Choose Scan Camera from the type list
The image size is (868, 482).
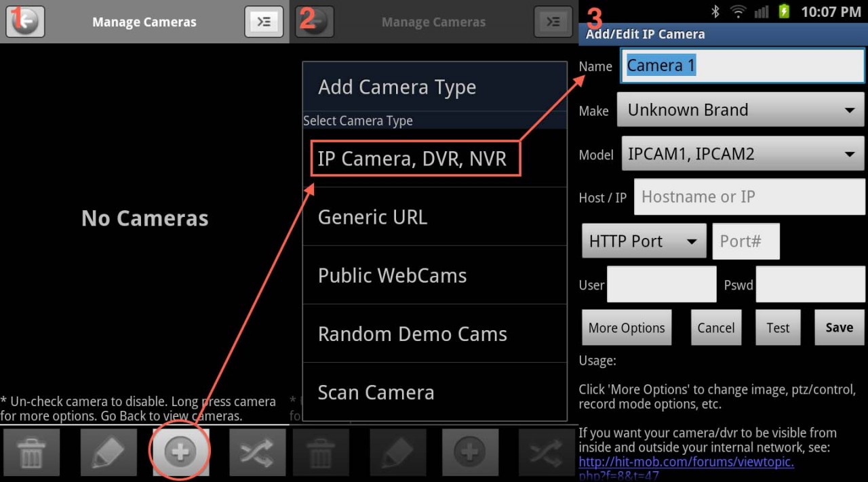(376, 392)
